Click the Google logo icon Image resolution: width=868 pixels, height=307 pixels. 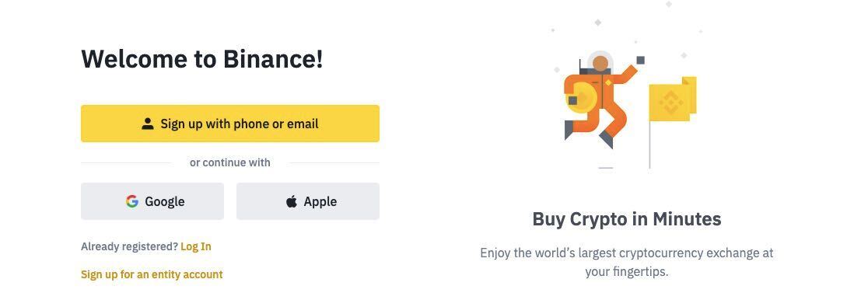pos(131,201)
